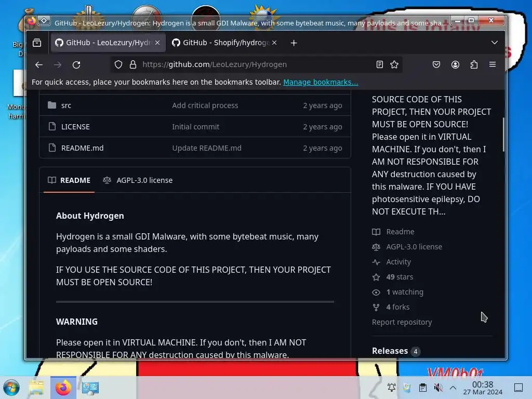Toggle the muted volume tray icon

pyautogui.click(x=438, y=388)
